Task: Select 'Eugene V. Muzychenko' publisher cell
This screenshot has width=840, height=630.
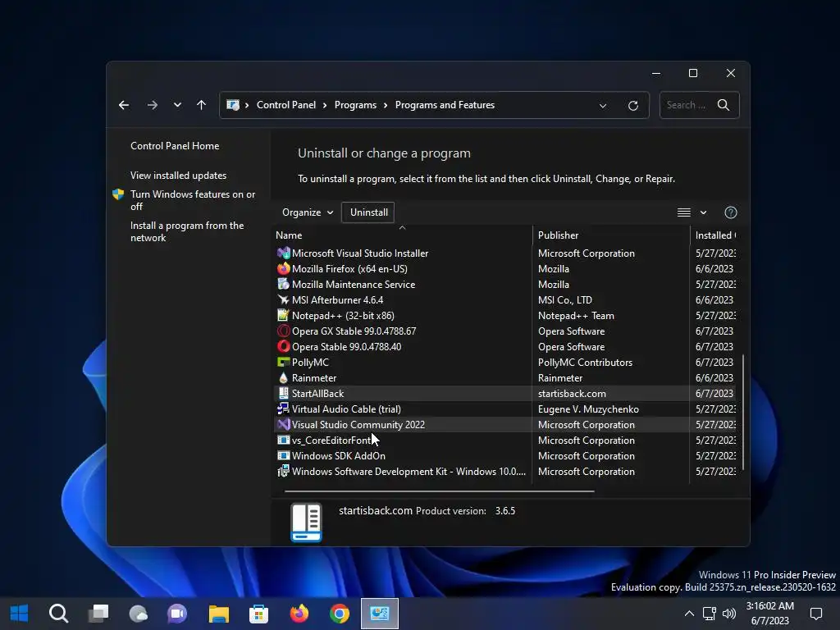Action: (x=588, y=409)
